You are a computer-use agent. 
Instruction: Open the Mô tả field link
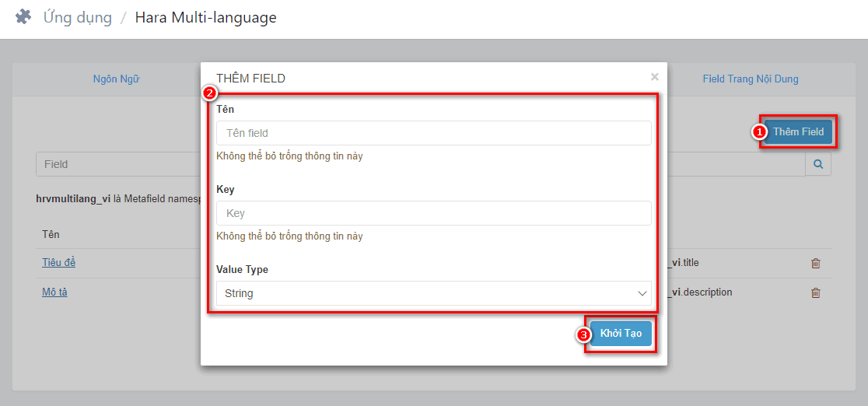[54, 292]
